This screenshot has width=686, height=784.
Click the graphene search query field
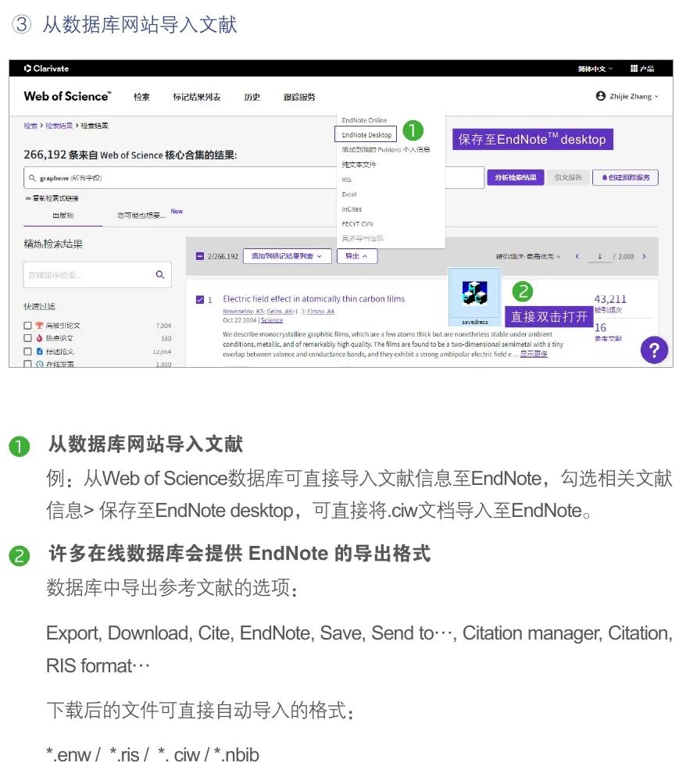254,178
